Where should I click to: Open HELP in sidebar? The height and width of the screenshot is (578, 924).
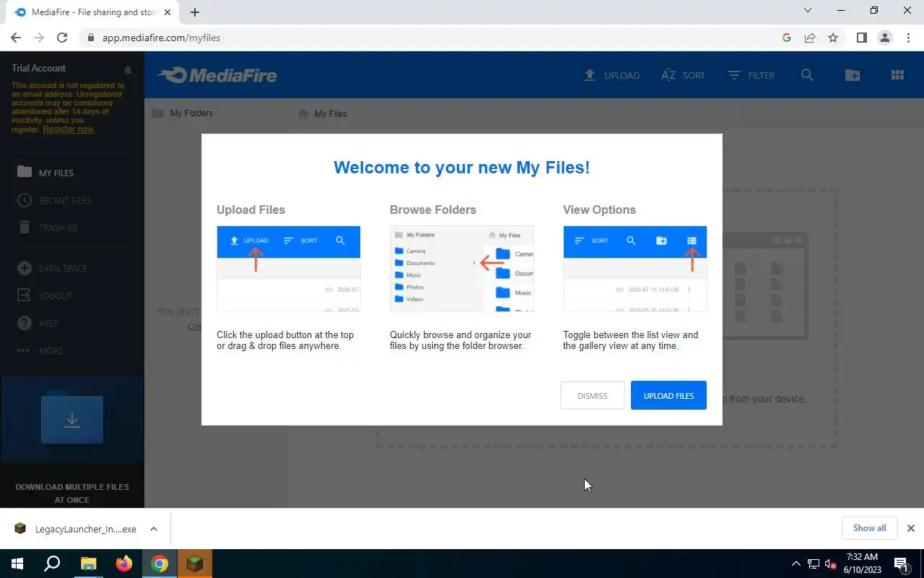[x=38, y=323]
